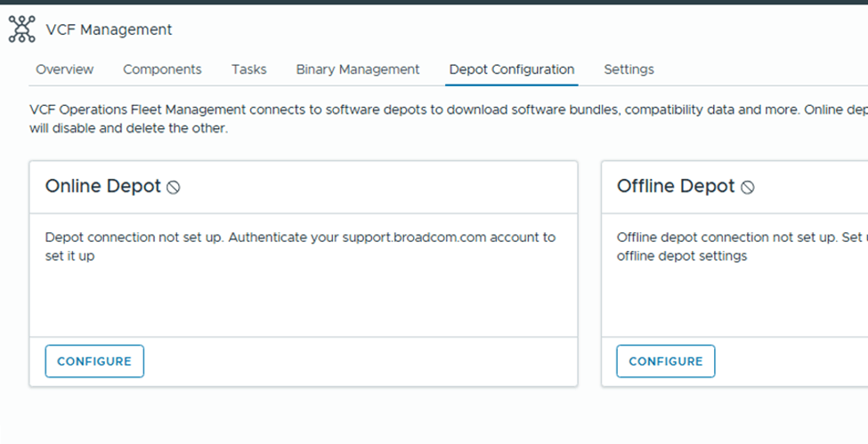Click the VCF Management page title

(x=109, y=29)
